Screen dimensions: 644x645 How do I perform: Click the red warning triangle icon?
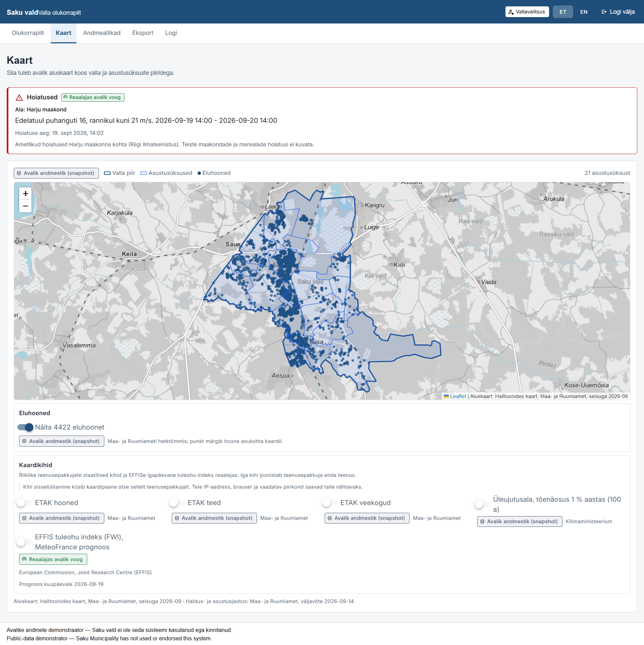click(x=19, y=98)
